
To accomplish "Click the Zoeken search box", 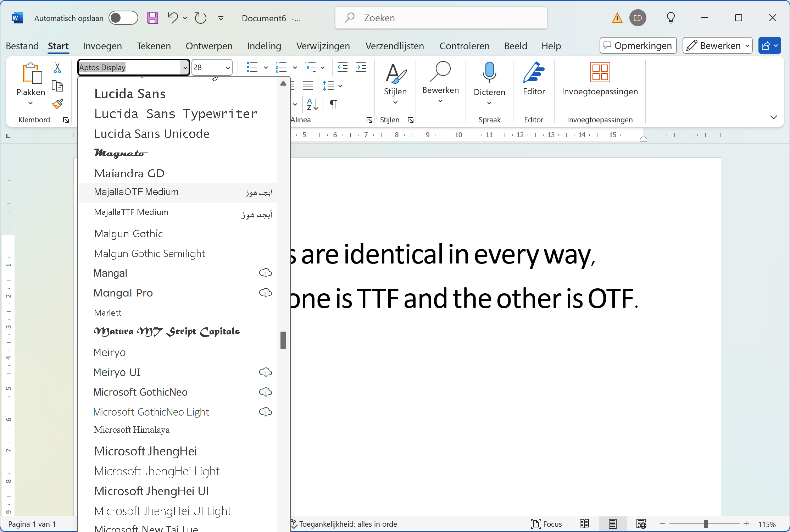I will click(441, 18).
